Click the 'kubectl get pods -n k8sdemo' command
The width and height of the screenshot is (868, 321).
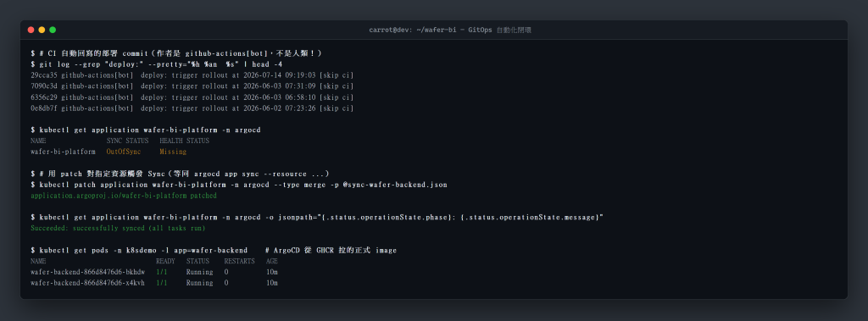pos(139,251)
